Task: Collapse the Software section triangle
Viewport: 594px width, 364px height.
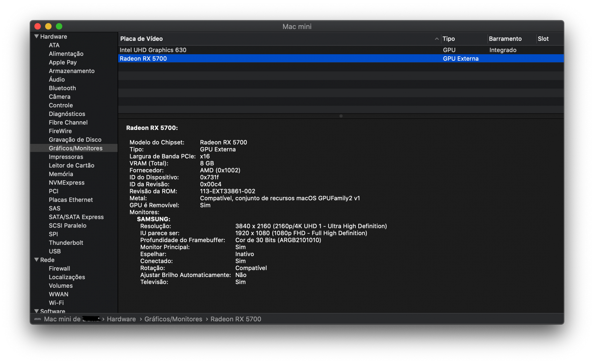Action: (37, 311)
